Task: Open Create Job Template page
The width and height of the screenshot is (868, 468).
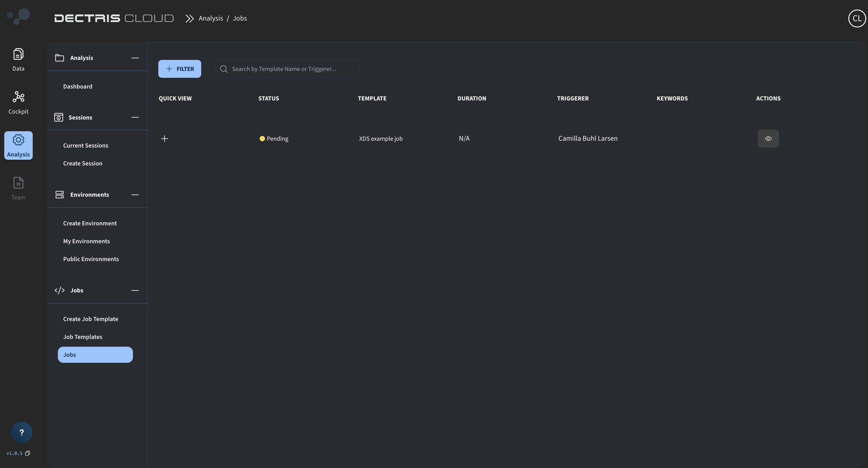Action: 91,319
